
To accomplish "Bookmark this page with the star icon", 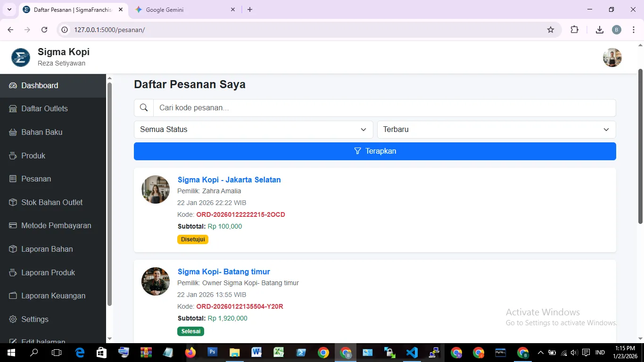I will click(x=551, y=30).
